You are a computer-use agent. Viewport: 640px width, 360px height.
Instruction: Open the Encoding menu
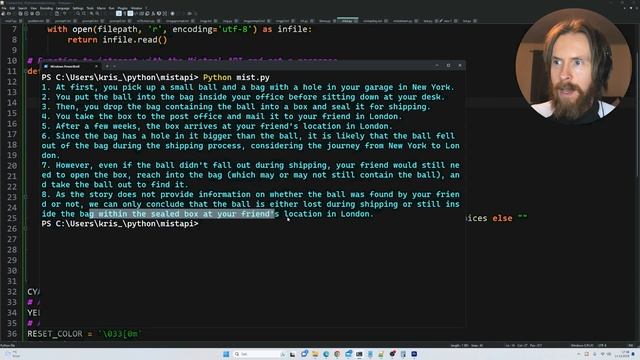(47, 8)
